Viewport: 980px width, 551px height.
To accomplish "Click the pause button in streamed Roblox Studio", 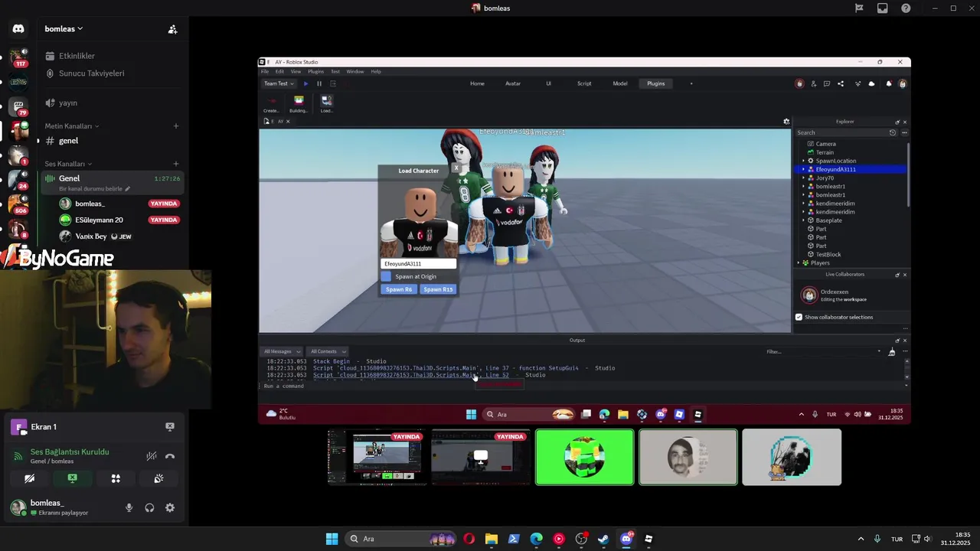I will [x=319, y=83].
